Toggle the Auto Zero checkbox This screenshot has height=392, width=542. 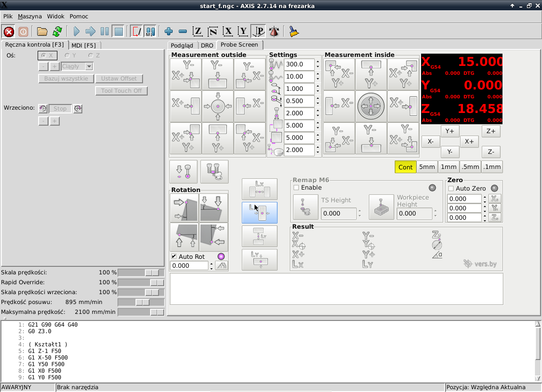[x=451, y=188]
